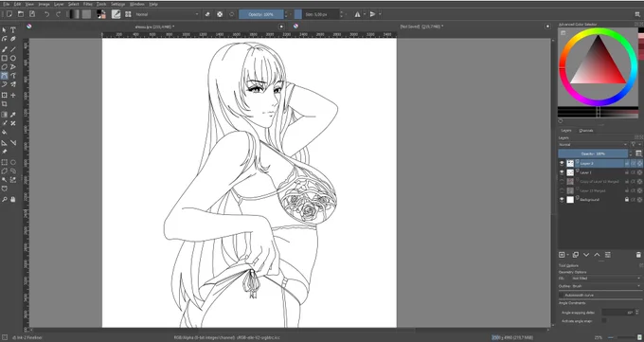
Task: Open the Filter menu
Action: point(88,4)
